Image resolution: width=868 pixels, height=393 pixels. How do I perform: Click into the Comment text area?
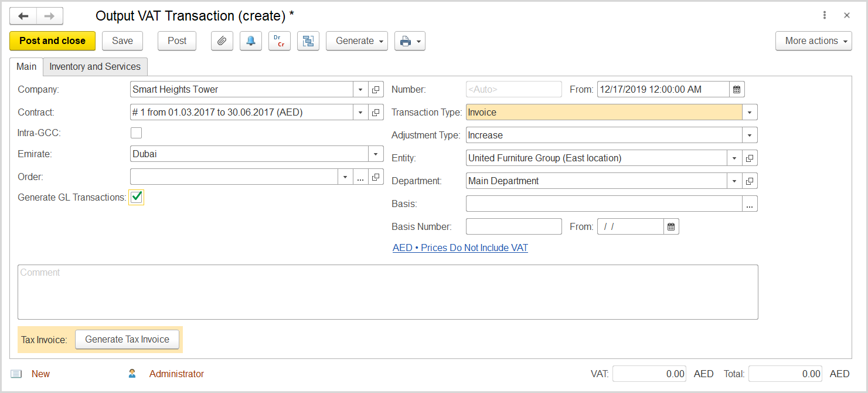388,292
